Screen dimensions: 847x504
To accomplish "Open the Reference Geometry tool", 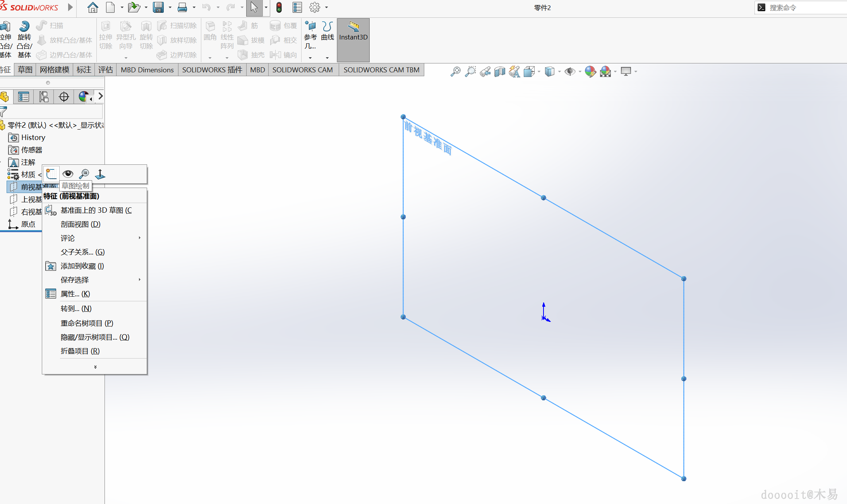I will pyautogui.click(x=310, y=26).
